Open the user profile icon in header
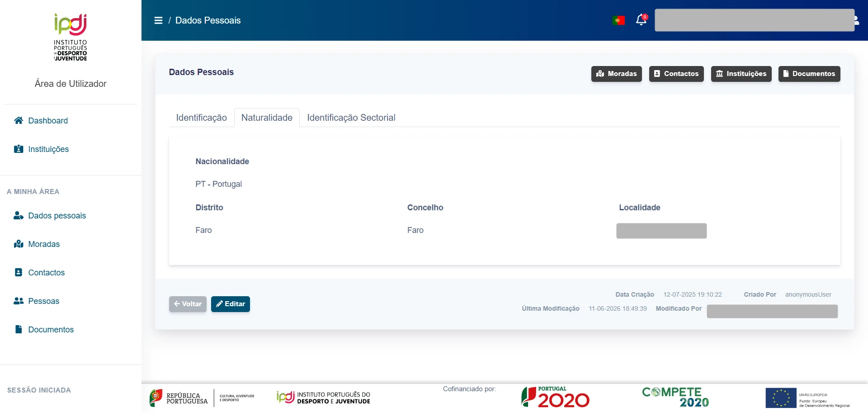This screenshot has width=868, height=412. click(857, 20)
